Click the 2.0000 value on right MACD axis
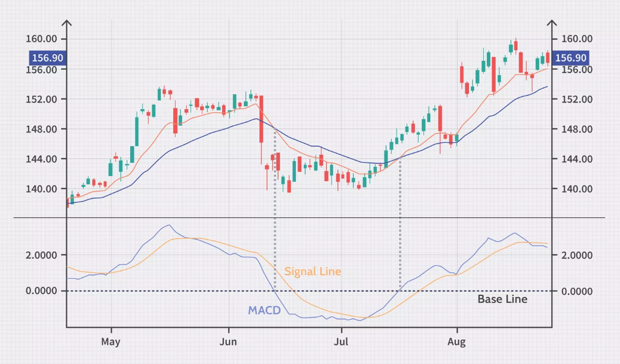 577,255
